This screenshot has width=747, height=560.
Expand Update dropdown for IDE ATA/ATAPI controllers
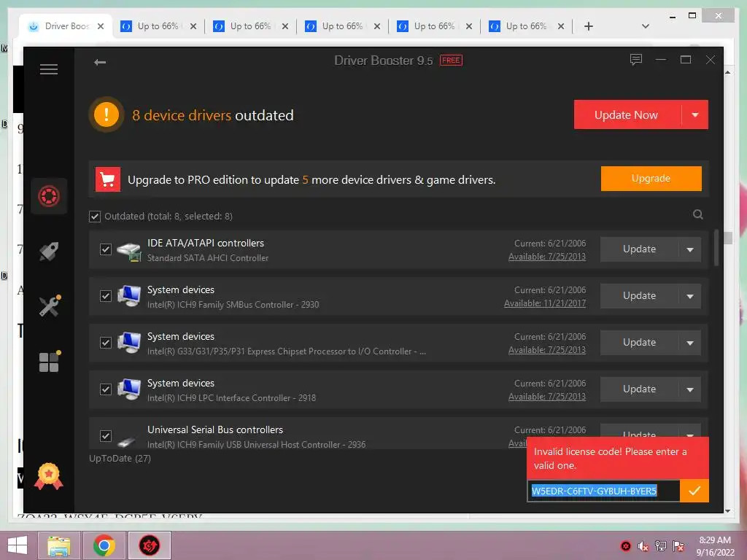tap(690, 249)
